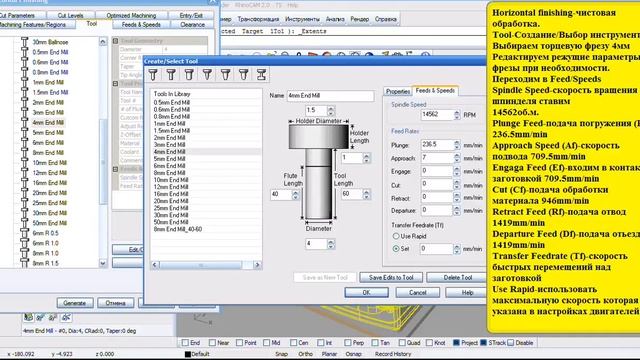The height and width of the screenshot is (360, 640).
Task: Increase the Holder Diameter spinner value
Action: pos(331,109)
